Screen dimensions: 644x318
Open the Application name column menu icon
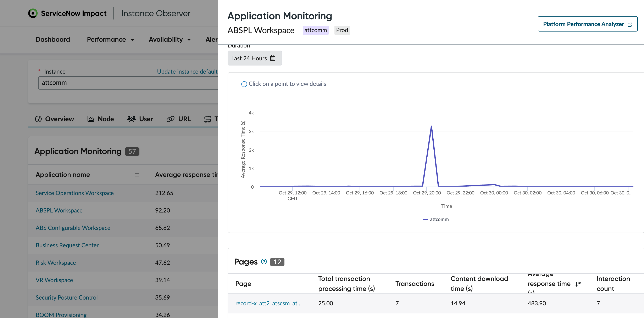pos(137,175)
